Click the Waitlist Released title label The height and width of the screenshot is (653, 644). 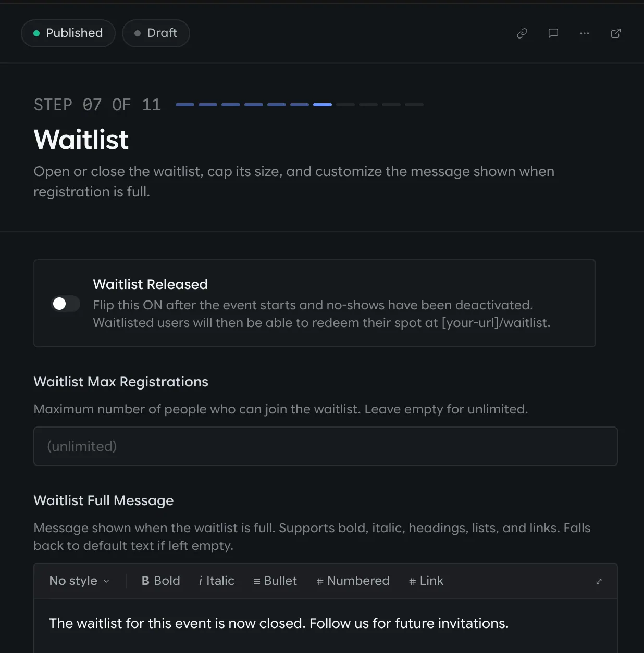(150, 284)
